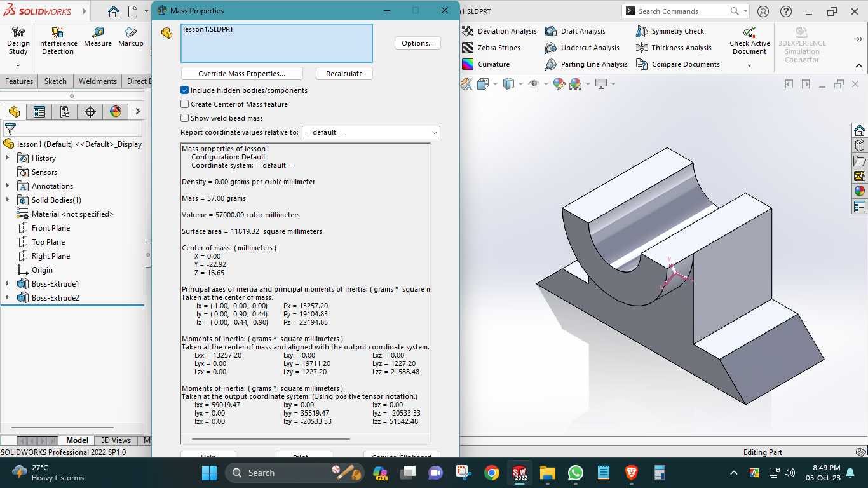This screenshot has width=868, height=488.
Task: Open the DisplayManager tab
Action: coord(116,112)
